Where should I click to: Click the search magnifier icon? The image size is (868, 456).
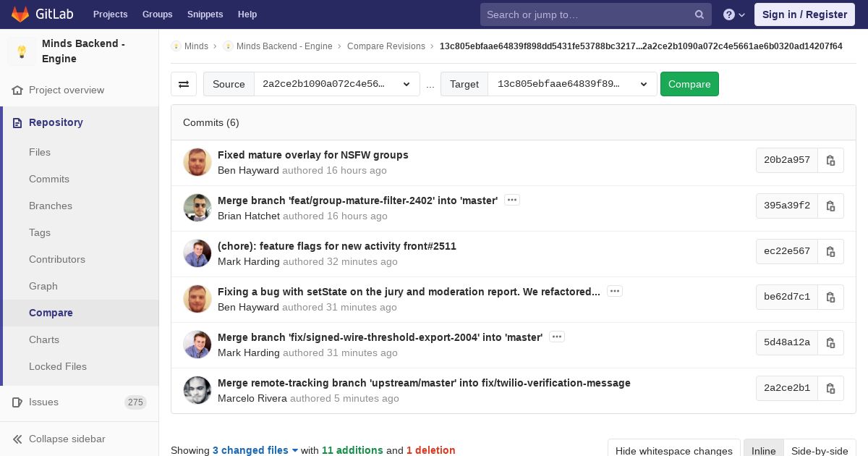(699, 14)
